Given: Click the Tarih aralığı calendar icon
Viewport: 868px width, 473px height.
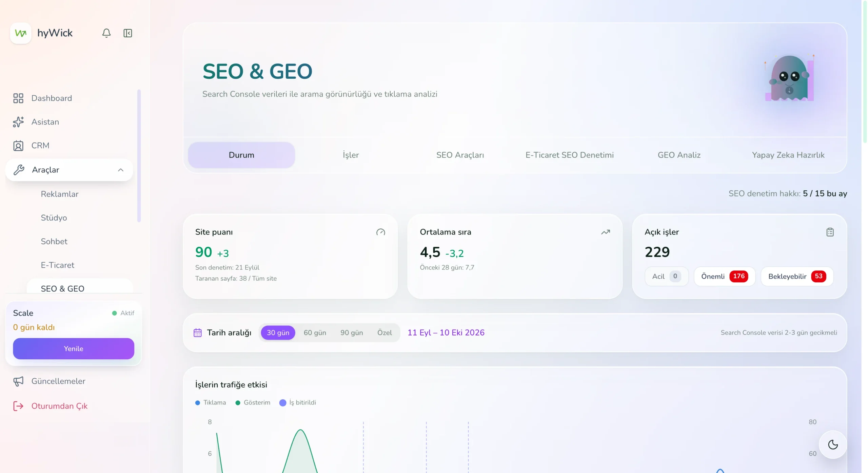Looking at the screenshot, I should (198, 333).
